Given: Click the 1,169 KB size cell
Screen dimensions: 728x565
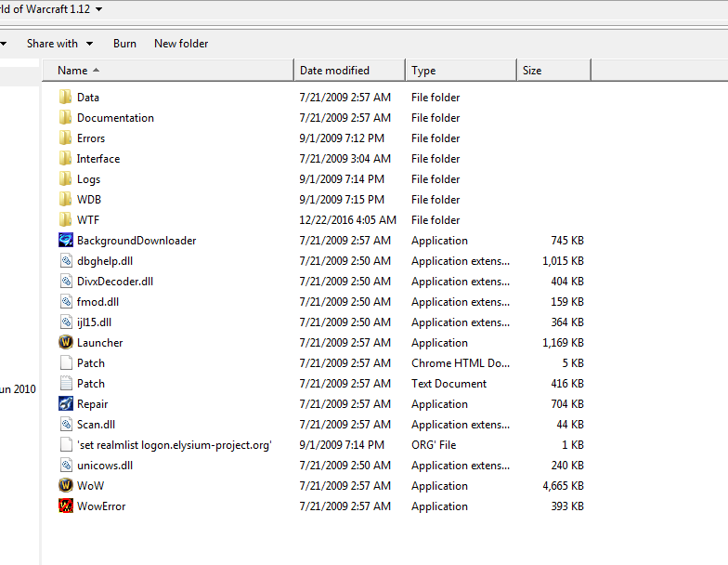Looking at the screenshot, I should pyautogui.click(x=563, y=342).
